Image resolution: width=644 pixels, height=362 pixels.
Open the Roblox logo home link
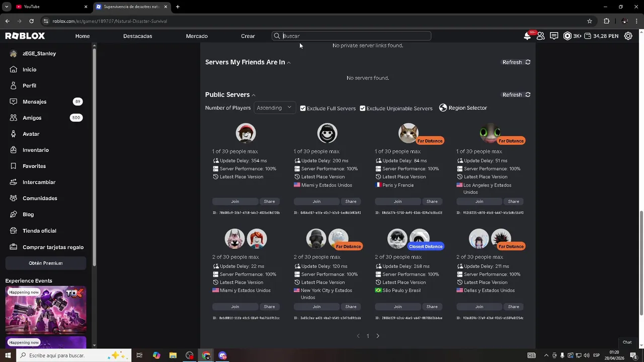click(25, 36)
